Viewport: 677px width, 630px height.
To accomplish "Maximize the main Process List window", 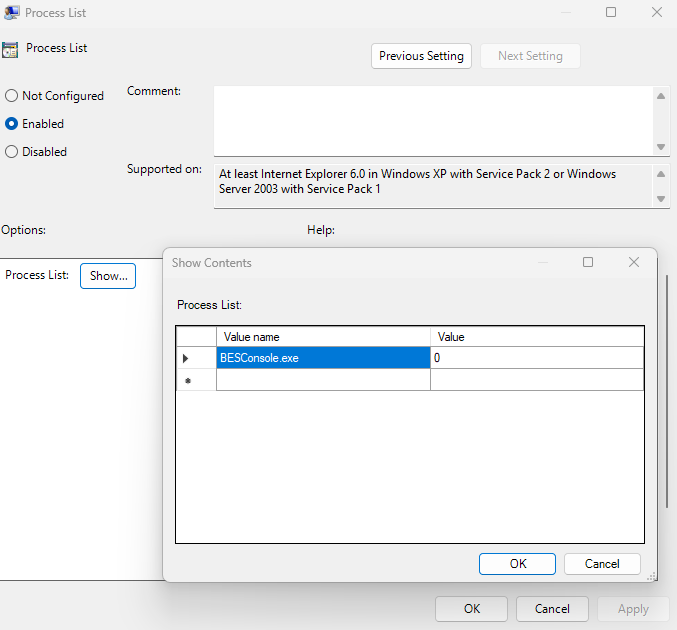I will coord(611,12).
